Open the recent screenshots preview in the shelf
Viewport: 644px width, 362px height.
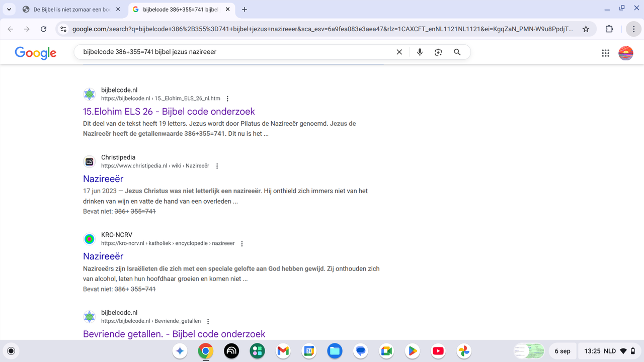(529, 351)
